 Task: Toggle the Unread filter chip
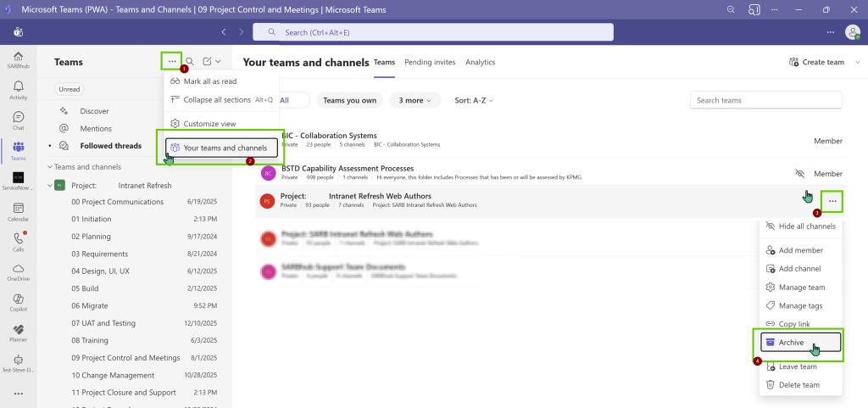click(69, 89)
